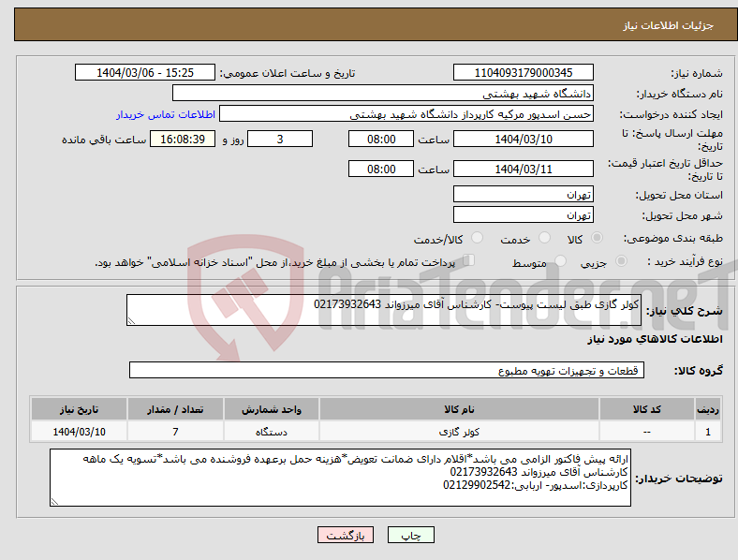Open اطلاعات تماس خریدار link
The image size is (738, 560).
click(166, 114)
